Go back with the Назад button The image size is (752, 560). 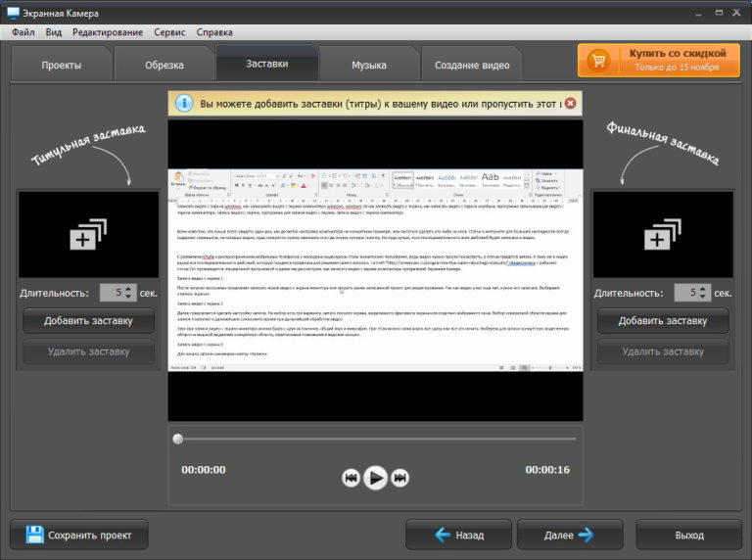coord(458,536)
